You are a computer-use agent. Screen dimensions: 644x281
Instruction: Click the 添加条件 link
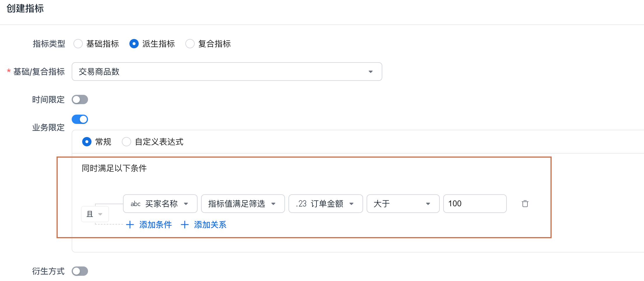155,225
